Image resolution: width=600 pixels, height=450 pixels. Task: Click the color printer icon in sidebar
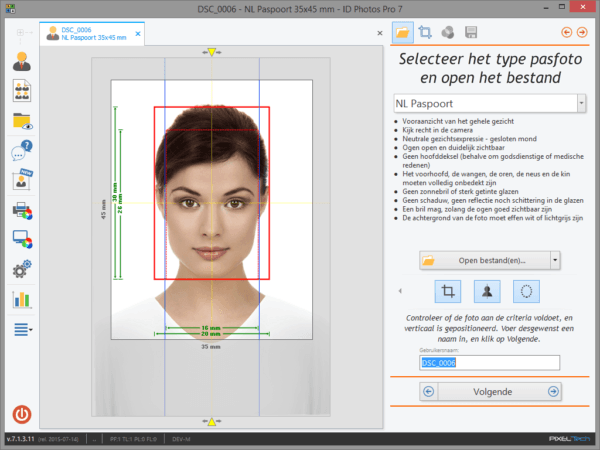tap(22, 211)
